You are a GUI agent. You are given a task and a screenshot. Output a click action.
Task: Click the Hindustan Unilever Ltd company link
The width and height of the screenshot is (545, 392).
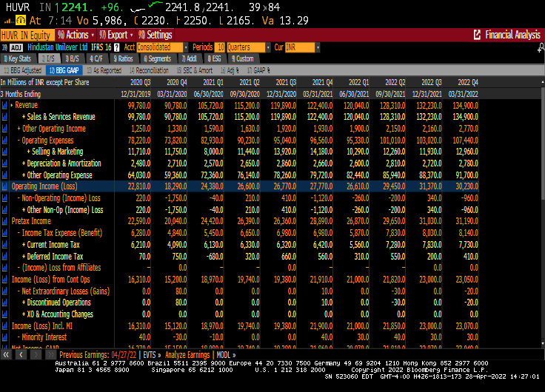point(57,47)
